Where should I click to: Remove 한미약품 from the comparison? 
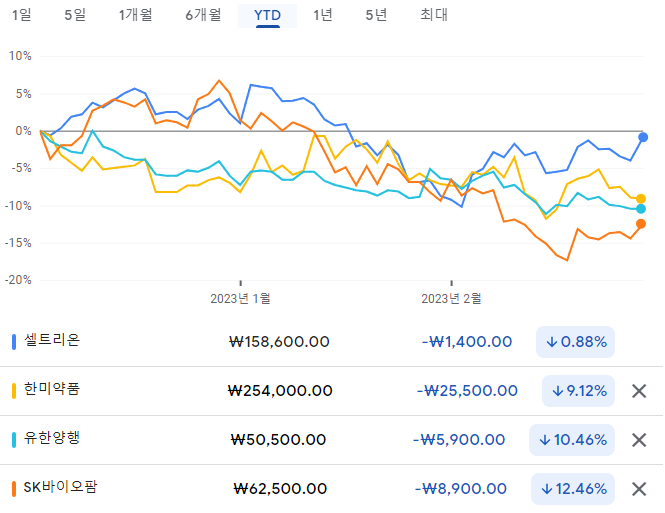click(x=639, y=391)
